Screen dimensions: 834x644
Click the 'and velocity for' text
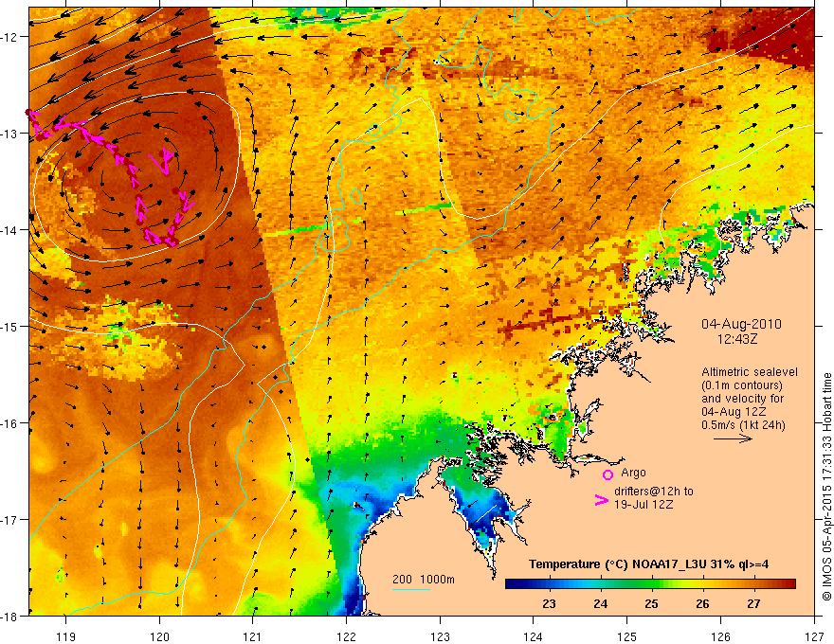742,399
